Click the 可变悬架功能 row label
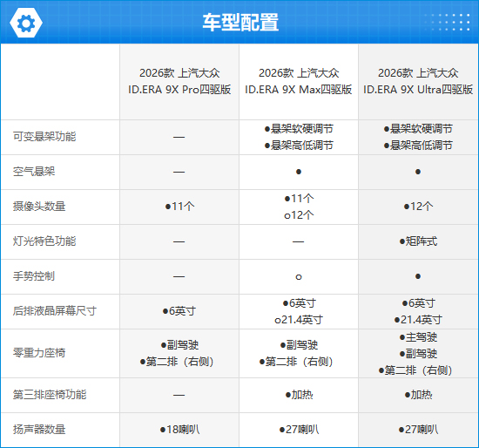This screenshot has width=479, height=448. [44, 136]
